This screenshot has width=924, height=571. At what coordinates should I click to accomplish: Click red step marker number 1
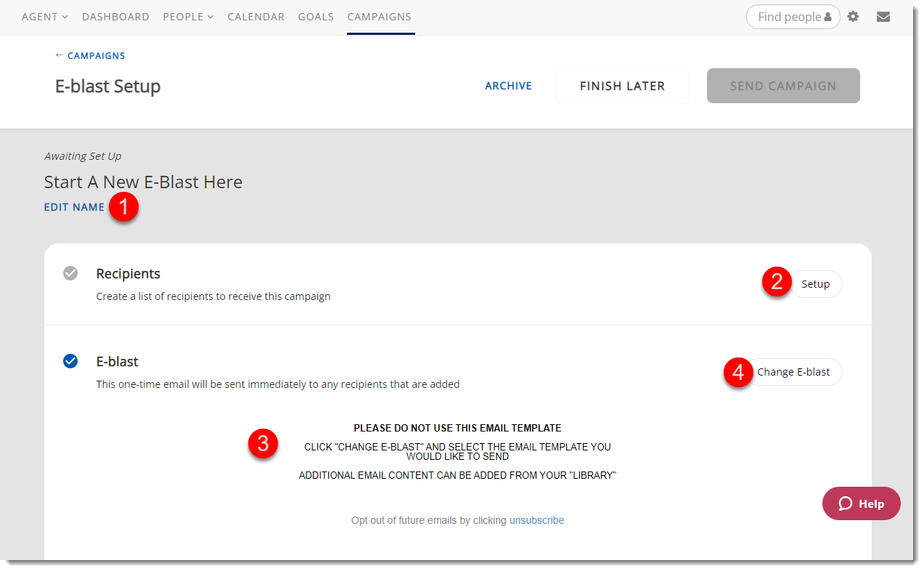coord(123,208)
